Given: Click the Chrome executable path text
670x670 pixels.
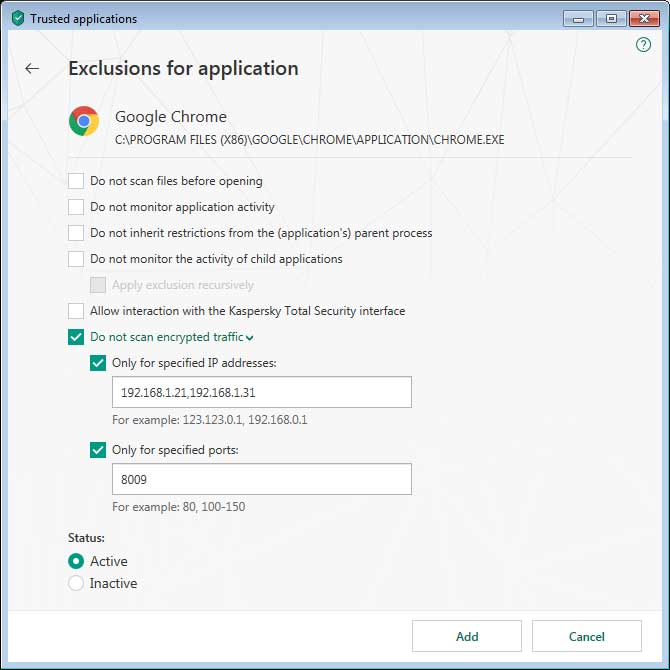Looking at the screenshot, I should 309,140.
